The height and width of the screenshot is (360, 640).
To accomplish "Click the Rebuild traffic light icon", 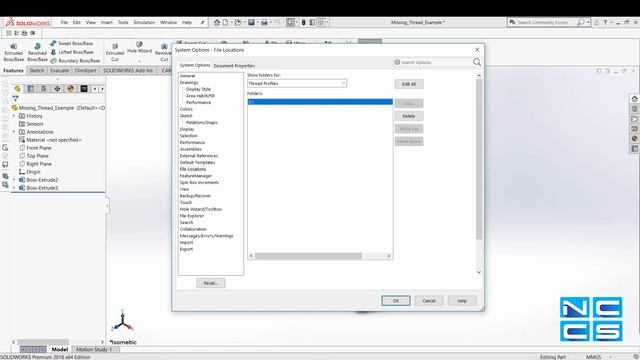I will (303, 22).
